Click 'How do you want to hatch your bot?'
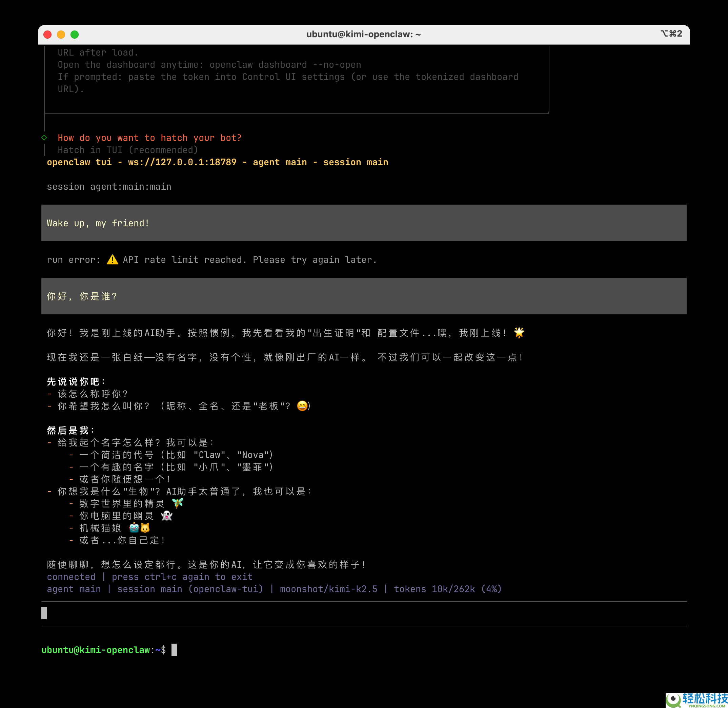Viewport: 728px width, 708px height. (x=149, y=138)
